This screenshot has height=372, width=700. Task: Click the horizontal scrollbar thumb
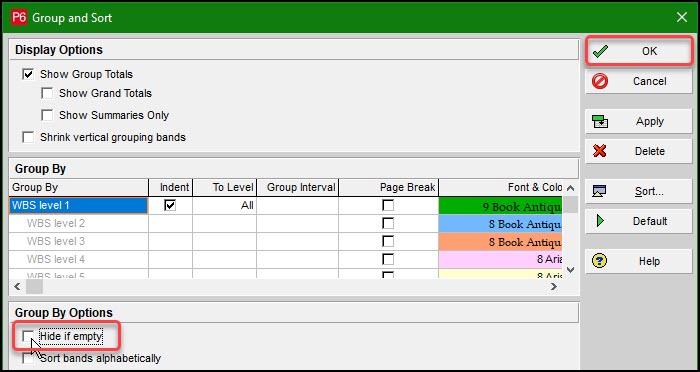(34, 287)
